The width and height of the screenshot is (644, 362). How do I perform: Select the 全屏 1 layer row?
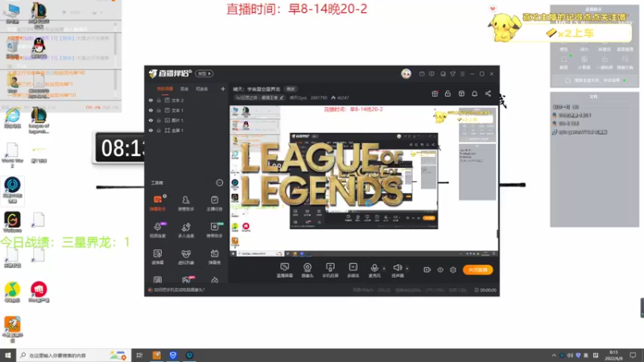click(x=187, y=130)
